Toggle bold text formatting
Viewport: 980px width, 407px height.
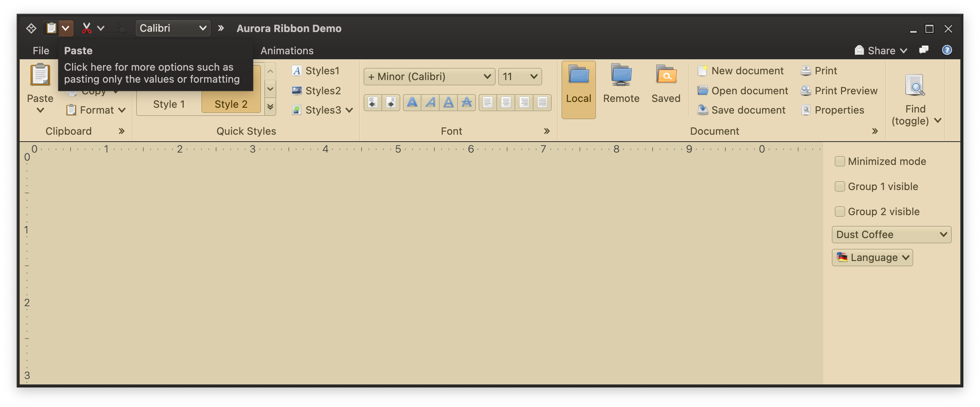coord(412,102)
